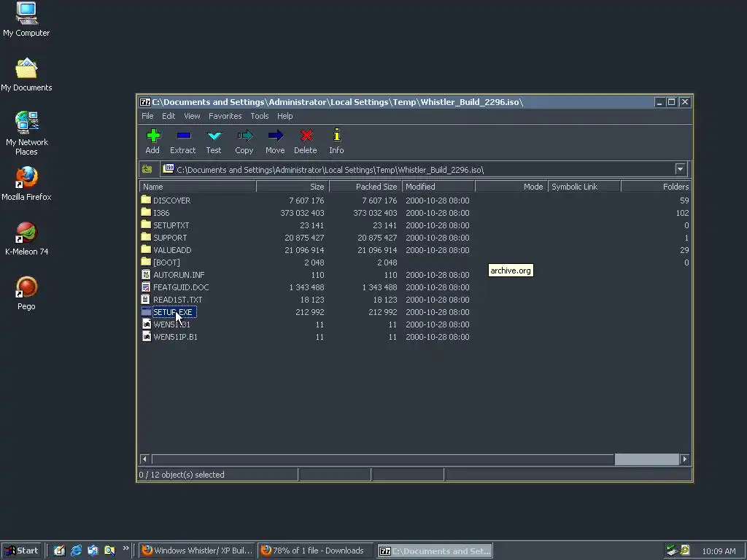Click the red Delete toolbar icon
The image size is (747, 560).
306,136
